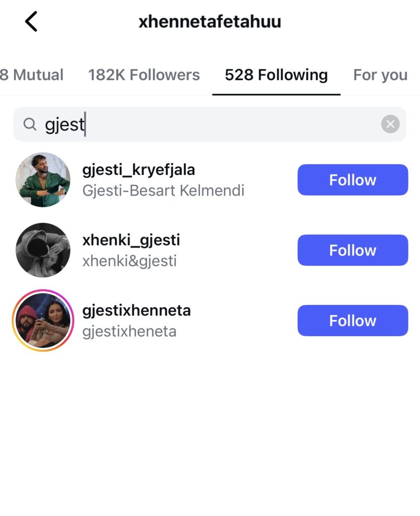
Task: Open the For you tab
Action: tap(380, 75)
